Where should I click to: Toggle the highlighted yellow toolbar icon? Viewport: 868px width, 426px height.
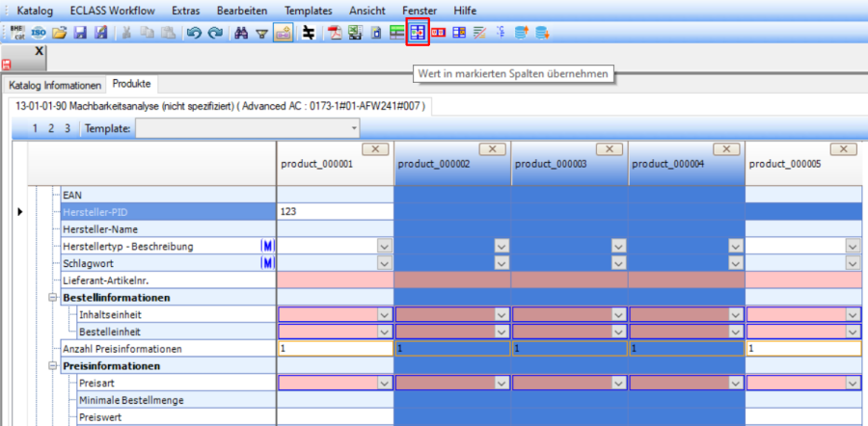[283, 33]
